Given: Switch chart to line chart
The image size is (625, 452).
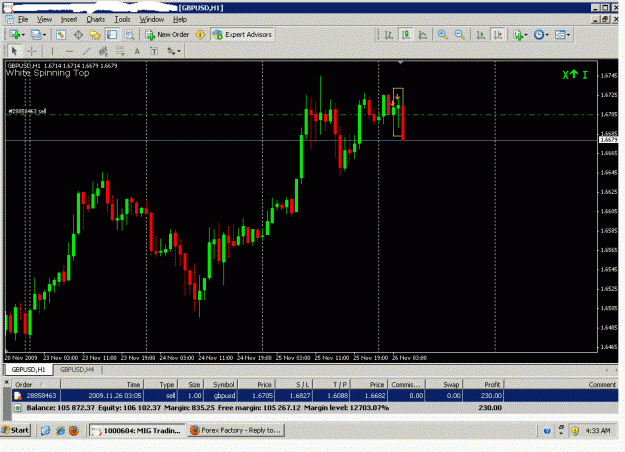Looking at the screenshot, I should click(423, 35).
